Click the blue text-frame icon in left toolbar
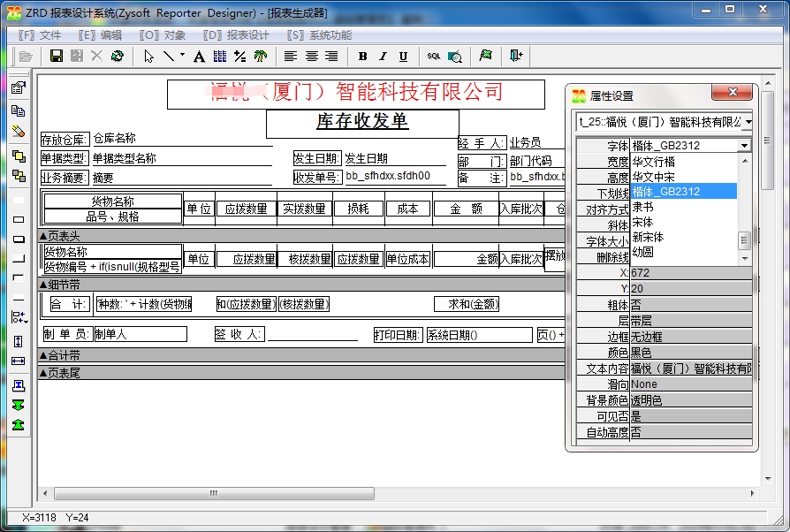This screenshot has height=532, width=790. click(19, 386)
